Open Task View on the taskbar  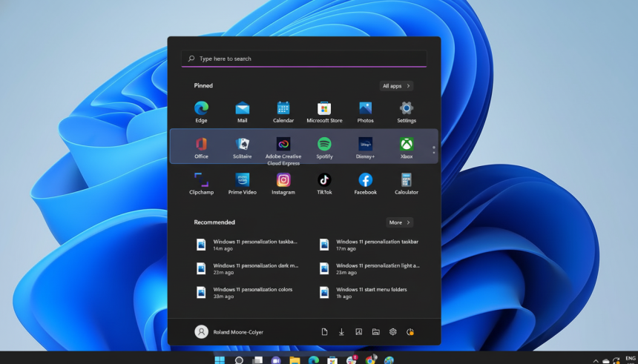tap(257, 360)
